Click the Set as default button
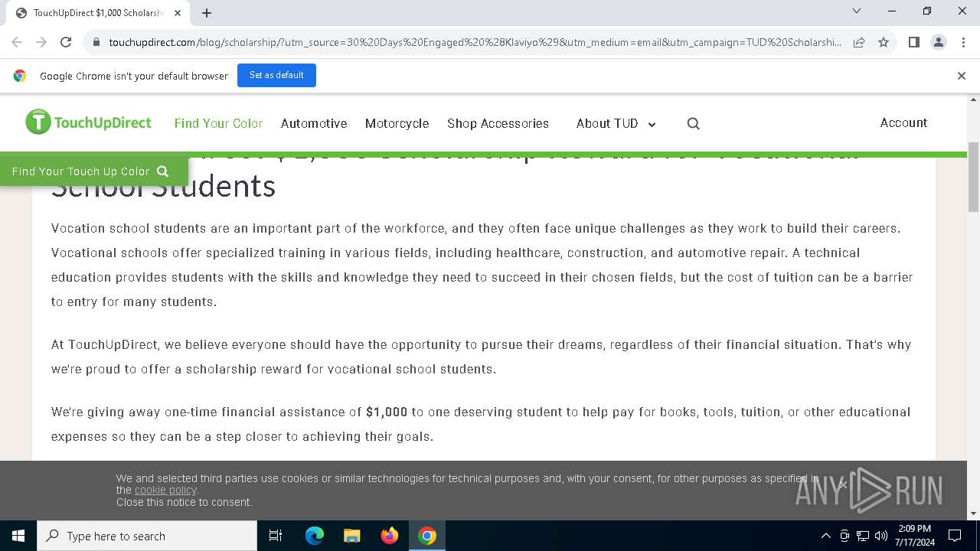This screenshot has width=980, height=551. click(276, 75)
